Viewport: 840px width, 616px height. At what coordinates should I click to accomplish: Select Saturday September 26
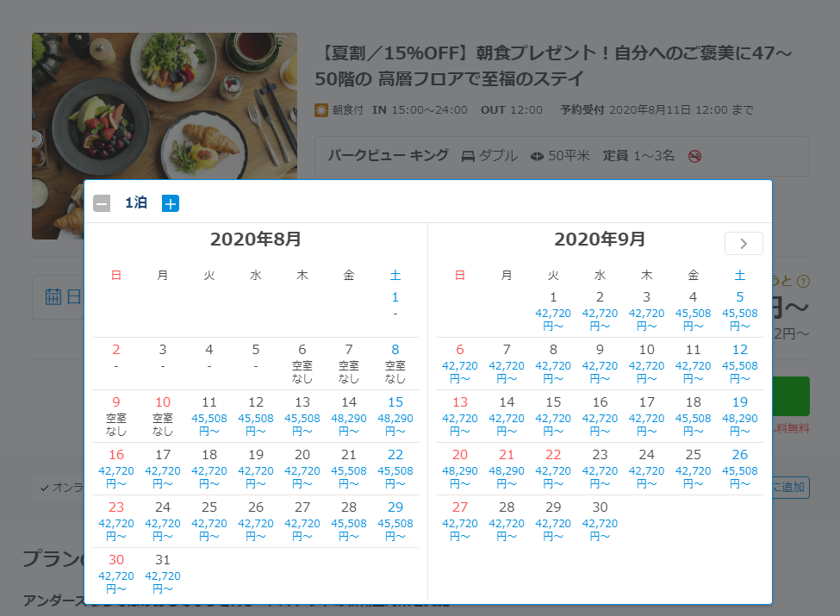[x=740, y=469]
